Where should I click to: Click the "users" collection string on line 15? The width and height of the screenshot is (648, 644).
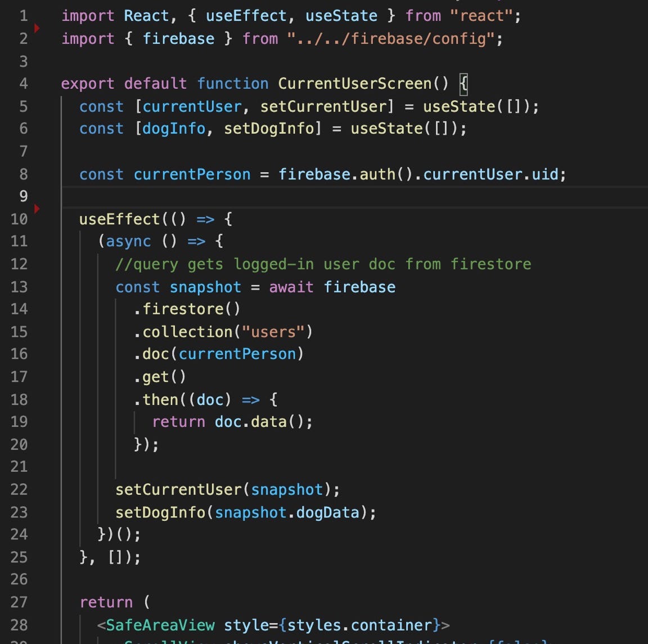272,332
